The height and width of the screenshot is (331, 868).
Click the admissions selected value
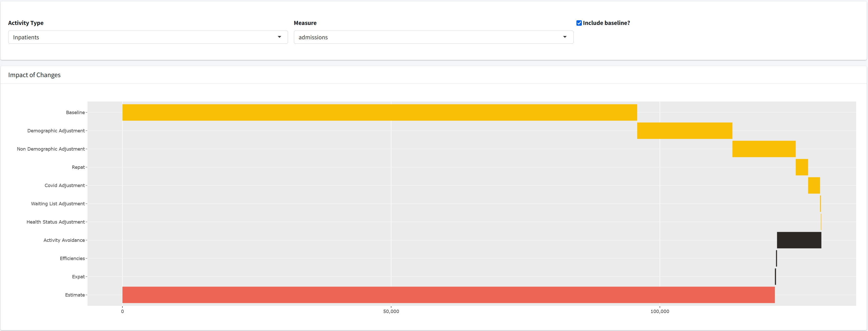313,37
